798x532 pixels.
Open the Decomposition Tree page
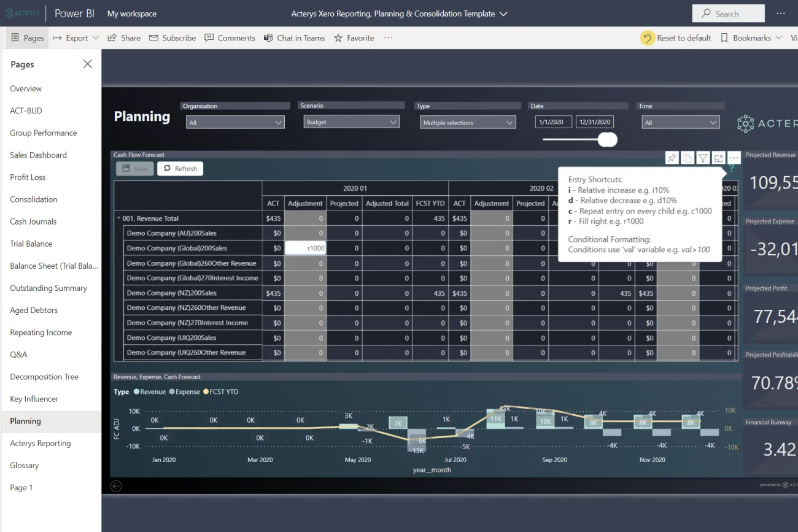44,377
